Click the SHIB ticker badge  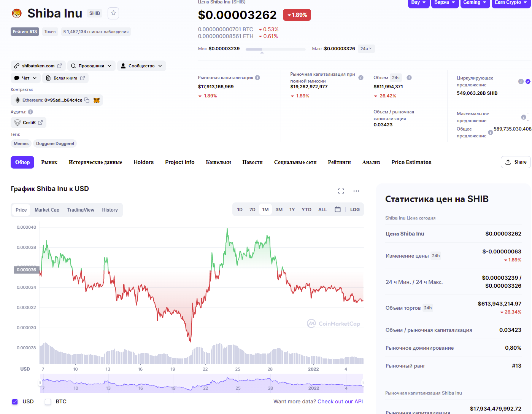tap(95, 13)
